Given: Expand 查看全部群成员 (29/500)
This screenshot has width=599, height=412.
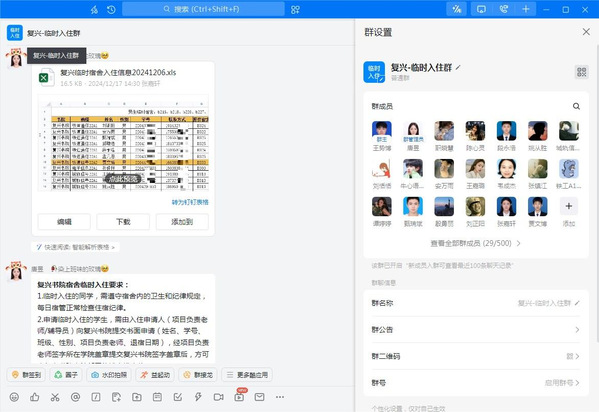Looking at the screenshot, I should (x=475, y=243).
